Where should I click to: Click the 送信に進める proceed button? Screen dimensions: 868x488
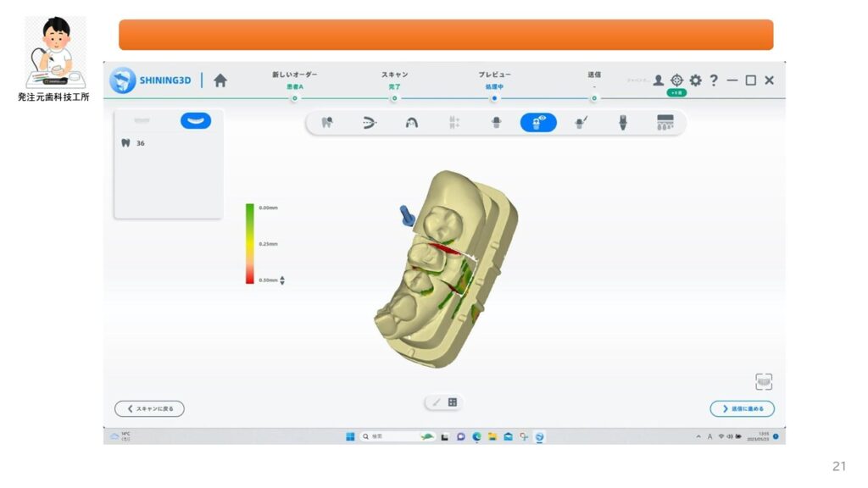742,408
